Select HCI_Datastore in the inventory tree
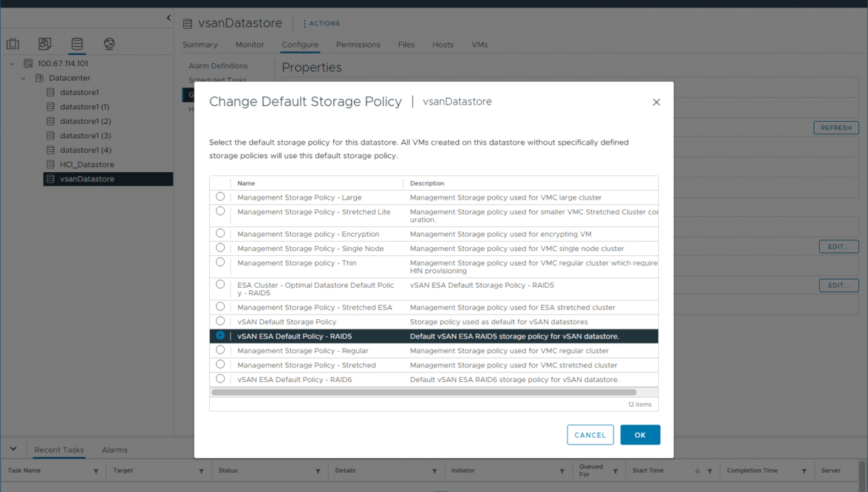 point(87,164)
